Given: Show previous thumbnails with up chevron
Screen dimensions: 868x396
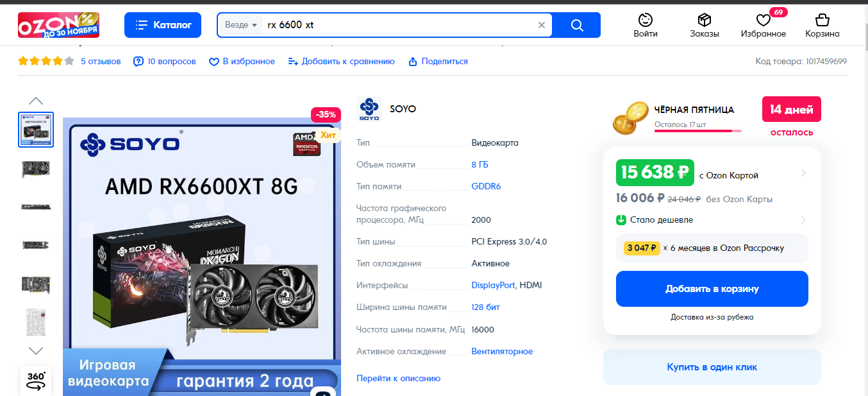Looking at the screenshot, I should click(36, 101).
